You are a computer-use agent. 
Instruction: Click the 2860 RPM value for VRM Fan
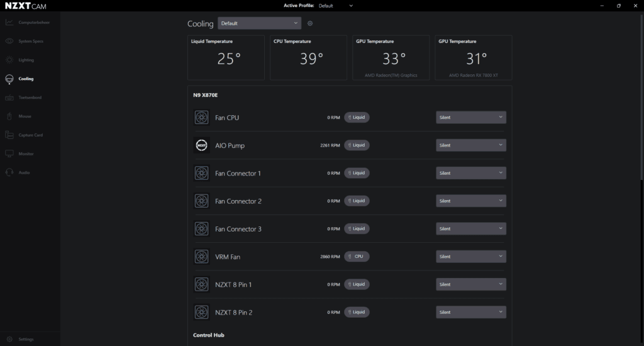click(x=330, y=257)
